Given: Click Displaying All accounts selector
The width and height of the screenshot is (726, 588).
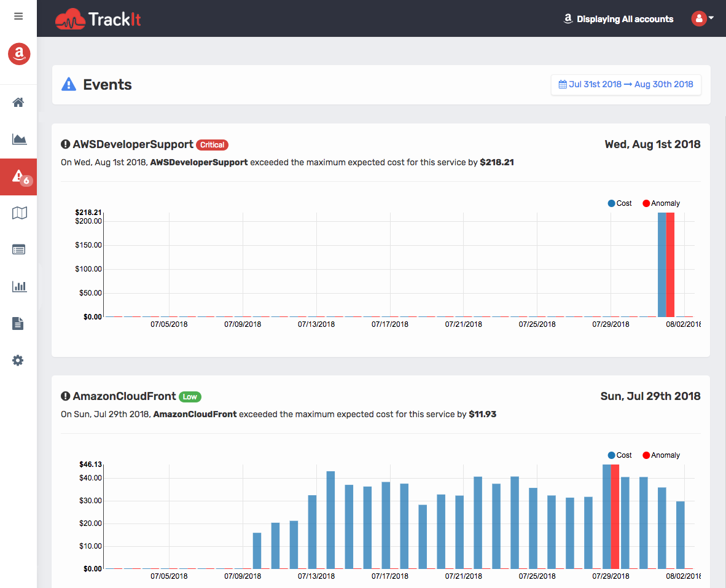Looking at the screenshot, I should (x=618, y=19).
